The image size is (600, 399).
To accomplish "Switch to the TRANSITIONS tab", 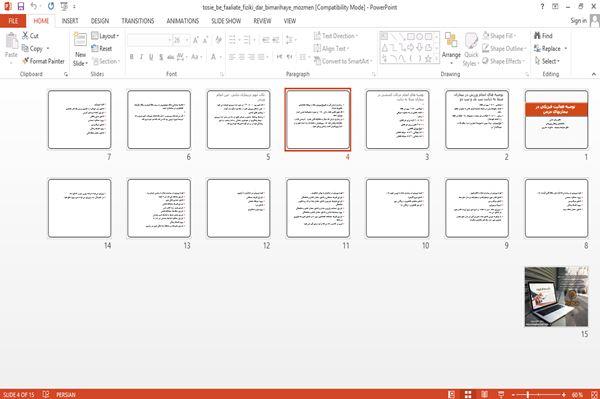I will [x=138, y=21].
